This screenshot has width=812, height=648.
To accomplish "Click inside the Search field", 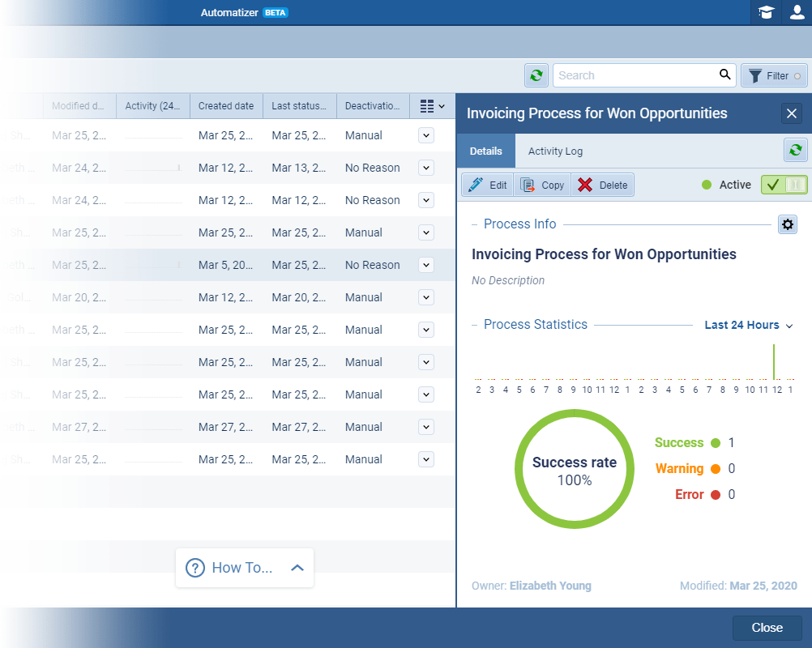I will [632, 75].
